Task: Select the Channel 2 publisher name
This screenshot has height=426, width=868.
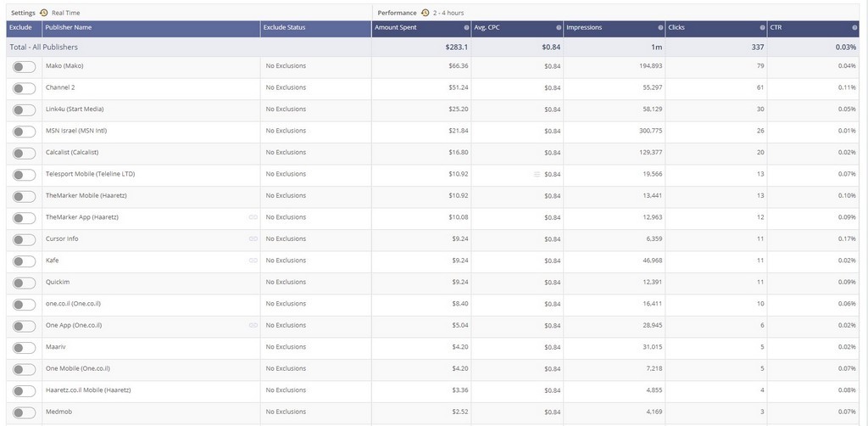Action: pos(60,87)
